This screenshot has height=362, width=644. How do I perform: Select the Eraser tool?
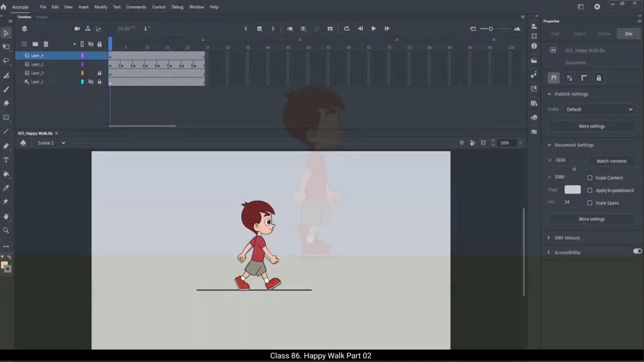coord(6,103)
